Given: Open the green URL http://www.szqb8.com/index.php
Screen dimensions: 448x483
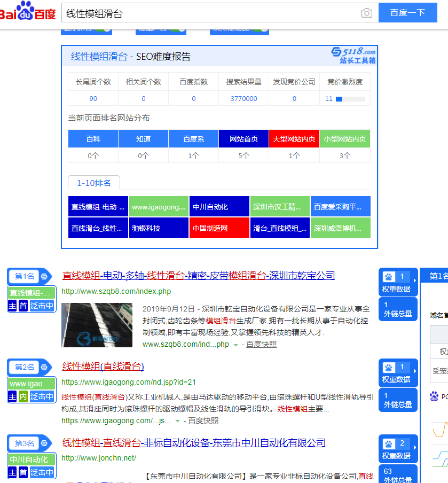Looking at the screenshot, I should 116,291.
